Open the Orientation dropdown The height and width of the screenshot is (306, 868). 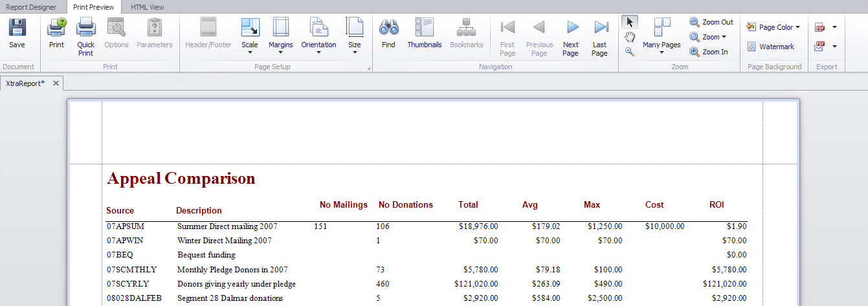point(318,36)
